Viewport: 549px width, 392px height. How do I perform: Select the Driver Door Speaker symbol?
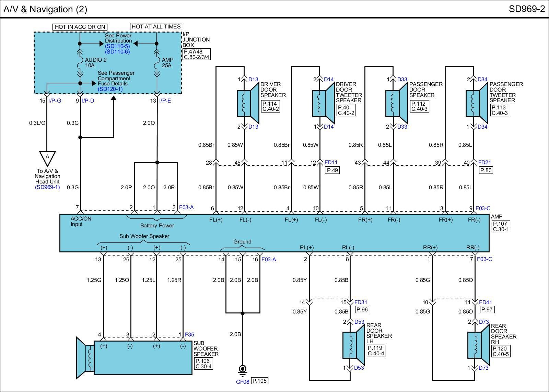point(249,103)
